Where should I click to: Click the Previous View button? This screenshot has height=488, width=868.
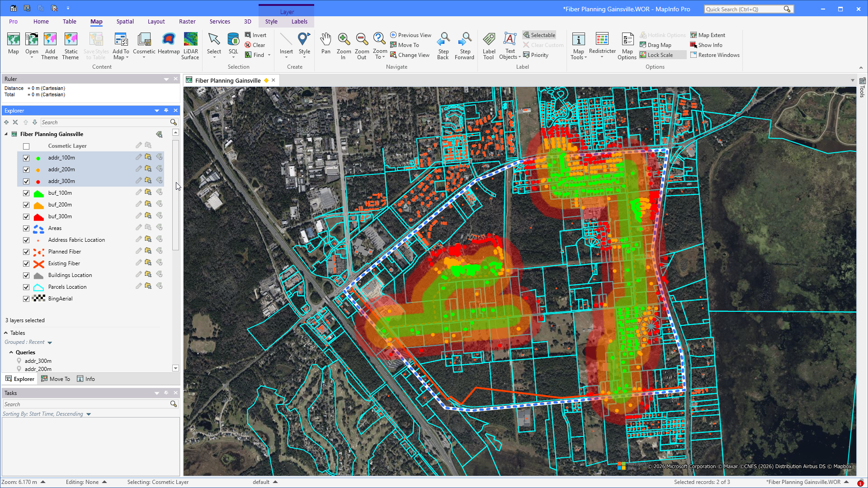(410, 35)
